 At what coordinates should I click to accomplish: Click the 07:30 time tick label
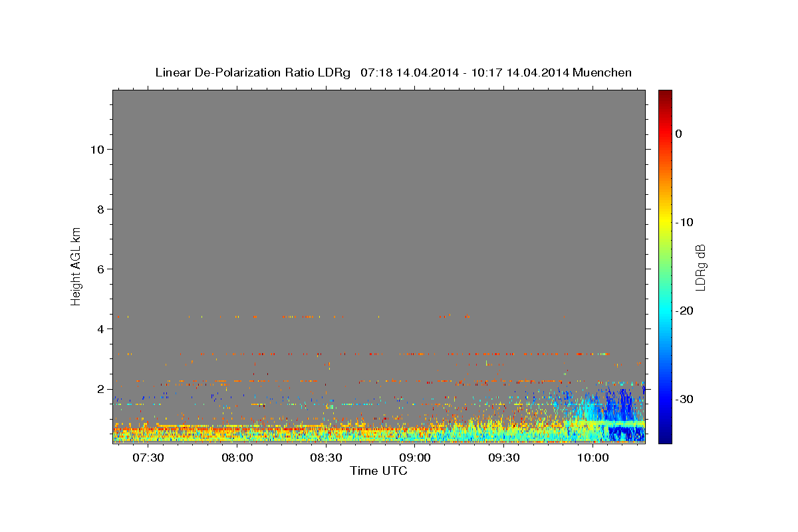148,458
